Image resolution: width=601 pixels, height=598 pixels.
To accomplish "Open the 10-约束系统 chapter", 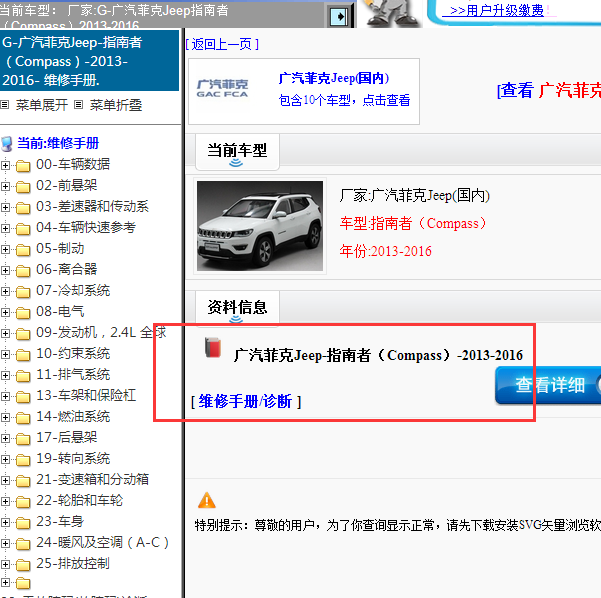I will click(73, 353).
